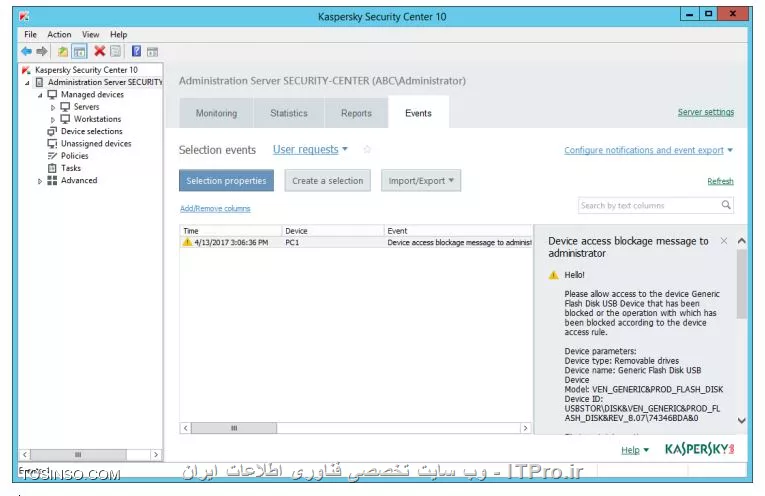Click Add/Remove columns link

click(x=215, y=208)
